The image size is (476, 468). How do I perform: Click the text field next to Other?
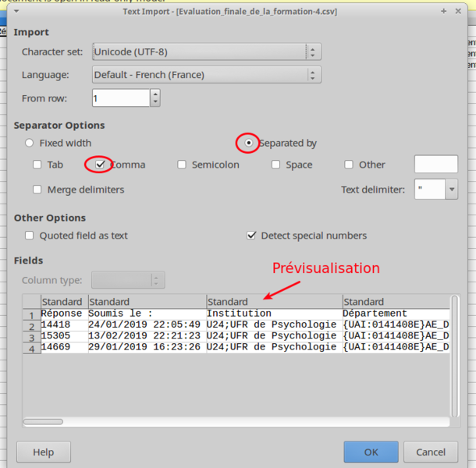[x=435, y=165]
